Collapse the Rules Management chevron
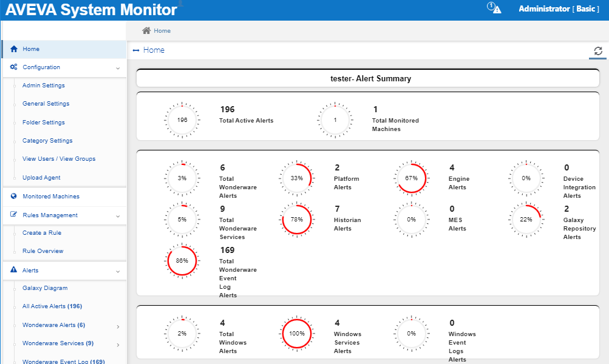Image resolution: width=609 pixels, height=364 pixels. 118,216
